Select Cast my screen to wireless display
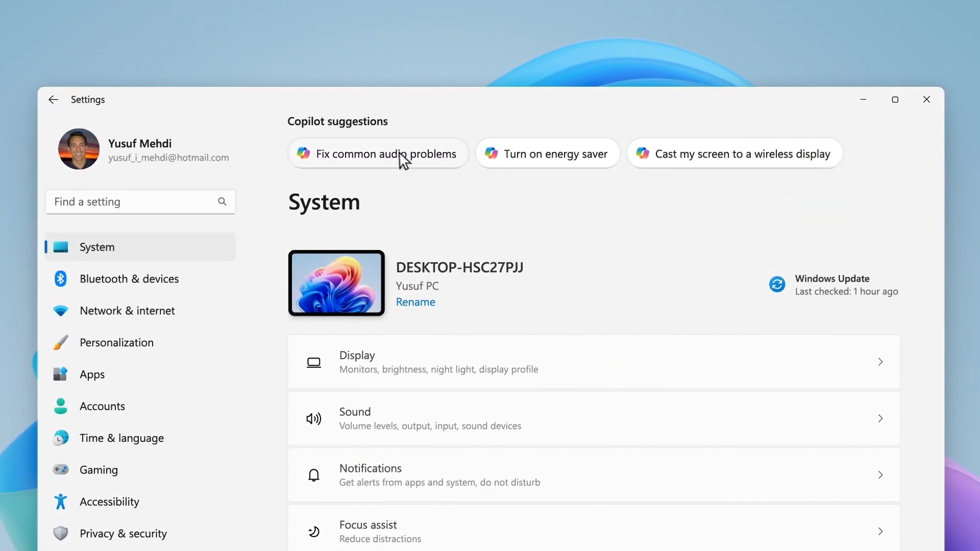This screenshot has width=980, height=551. click(734, 154)
